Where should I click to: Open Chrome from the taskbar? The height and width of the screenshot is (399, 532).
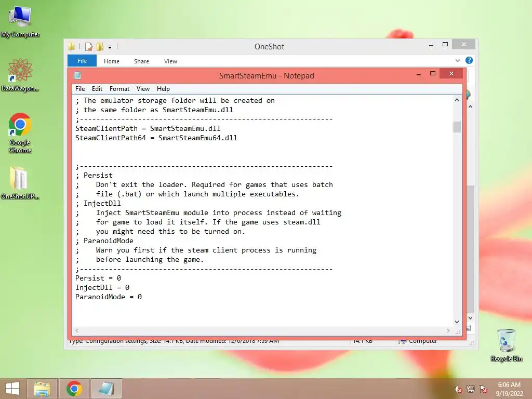pyautogui.click(x=74, y=389)
